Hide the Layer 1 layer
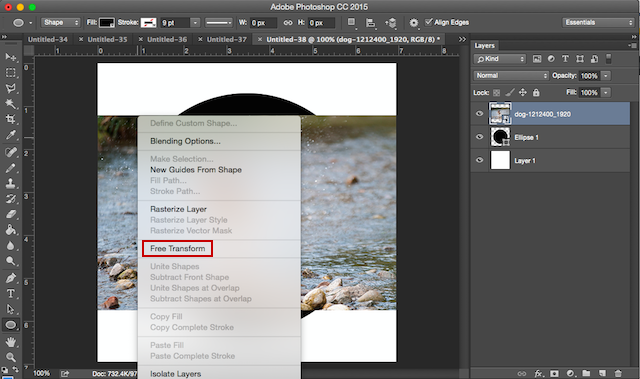This screenshot has height=379, width=640. coord(480,160)
